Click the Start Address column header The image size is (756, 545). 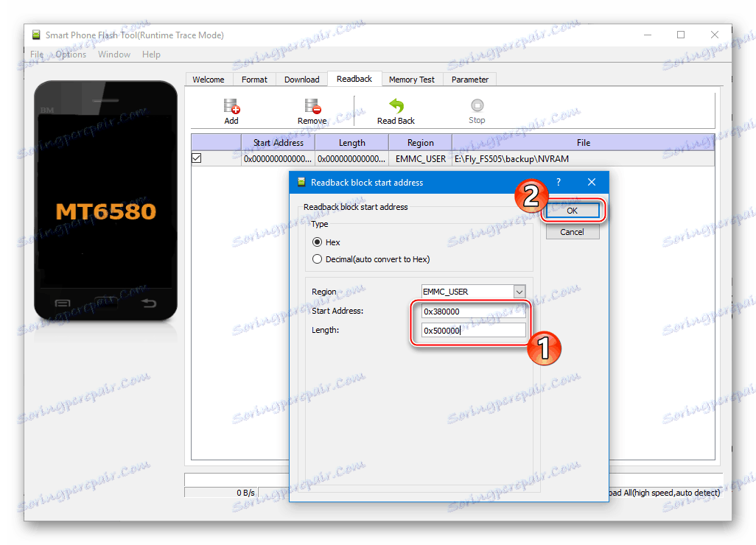click(279, 143)
